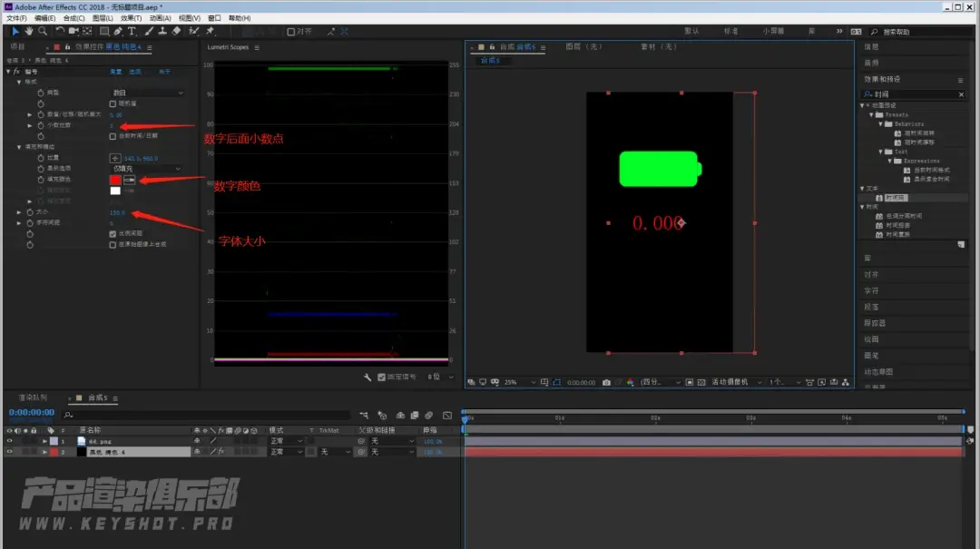This screenshot has height=549, width=980.
Task: Select the Roto Brush tool
Action: (x=194, y=31)
